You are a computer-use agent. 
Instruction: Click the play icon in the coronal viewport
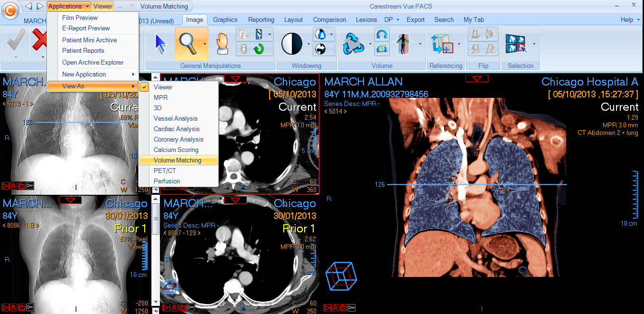pyautogui.click(x=327, y=308)
